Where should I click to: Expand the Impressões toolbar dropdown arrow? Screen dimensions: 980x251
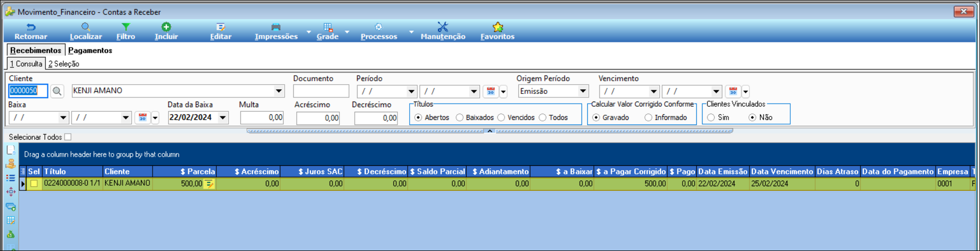point(309,32)
